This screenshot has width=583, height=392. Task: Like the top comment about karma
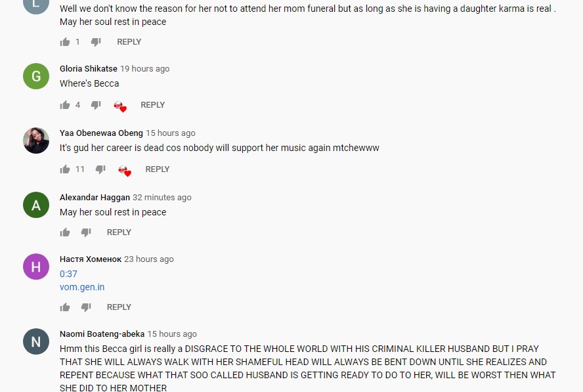pos(65,41)
